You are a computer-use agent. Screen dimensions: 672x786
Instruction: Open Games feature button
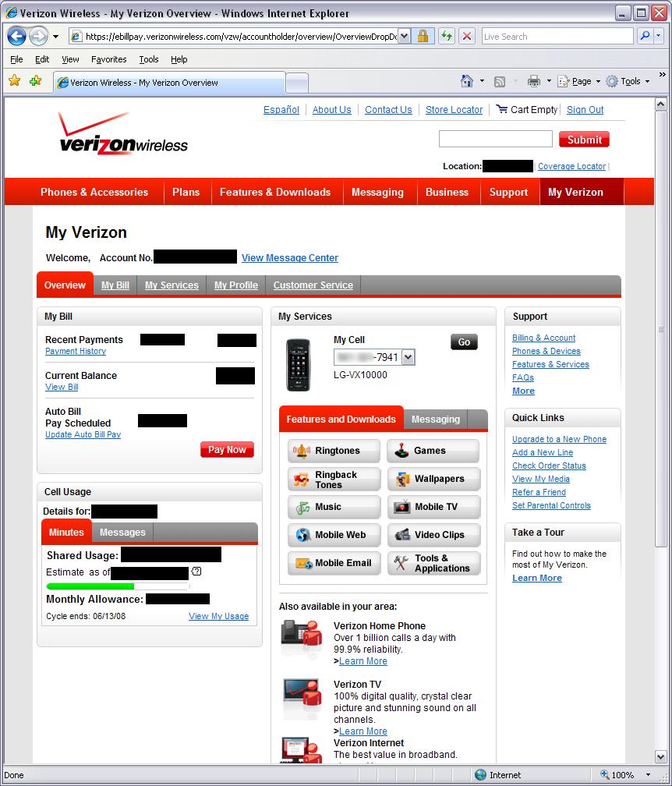tap(433, 451)
